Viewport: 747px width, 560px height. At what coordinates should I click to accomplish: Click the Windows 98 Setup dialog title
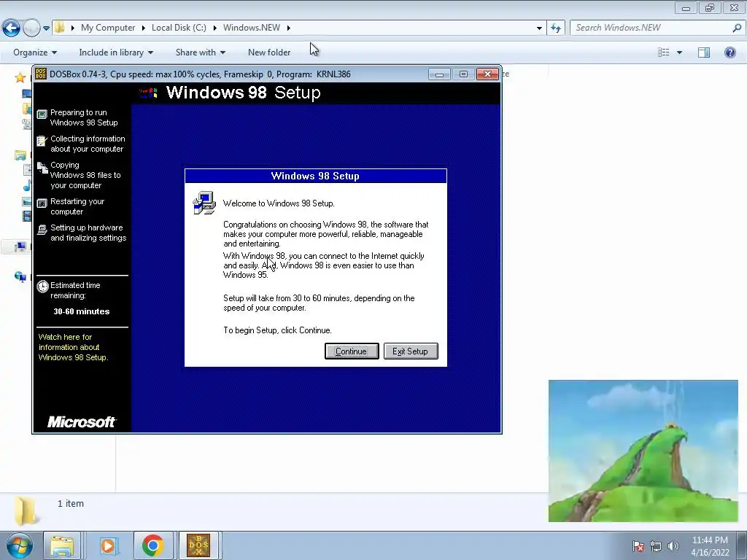pyautogui.click(x=315, y=176)
